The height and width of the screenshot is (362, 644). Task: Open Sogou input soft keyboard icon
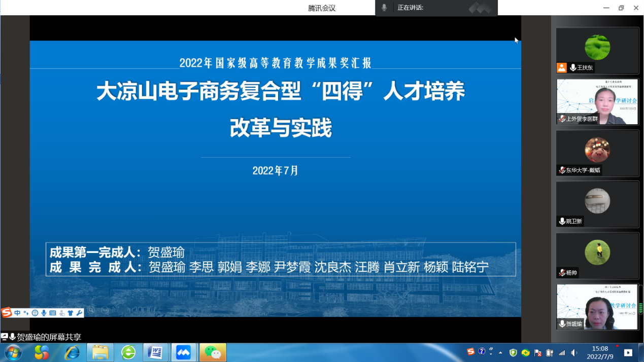click(x=53, y=313)
